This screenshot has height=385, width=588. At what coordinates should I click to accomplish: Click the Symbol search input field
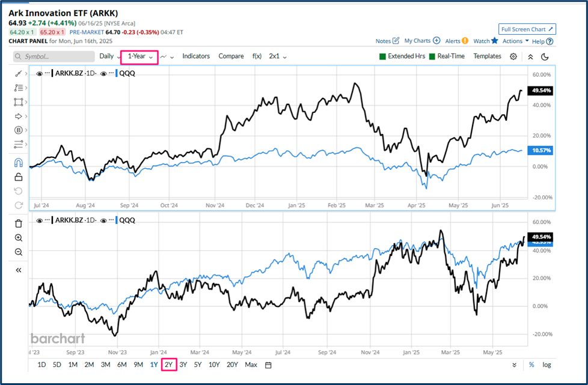53,56
